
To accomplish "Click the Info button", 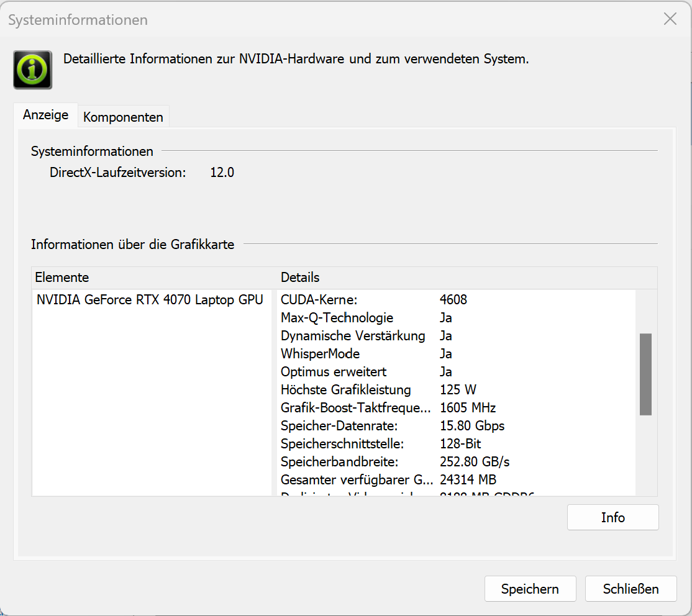I will click(x=612, y=517).
